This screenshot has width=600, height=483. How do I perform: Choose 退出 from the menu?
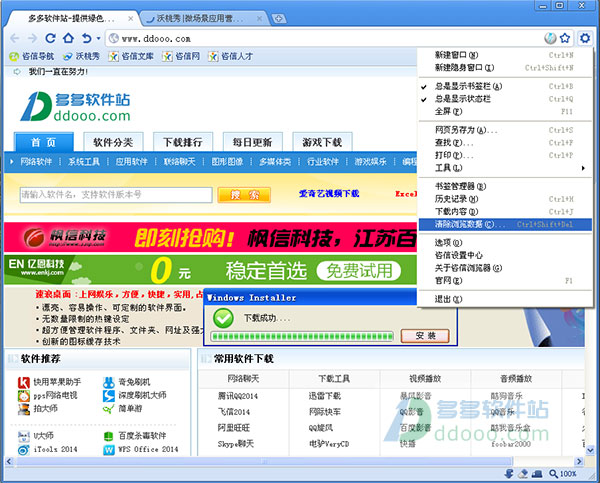pyautogui.click(x=505, y=299)
